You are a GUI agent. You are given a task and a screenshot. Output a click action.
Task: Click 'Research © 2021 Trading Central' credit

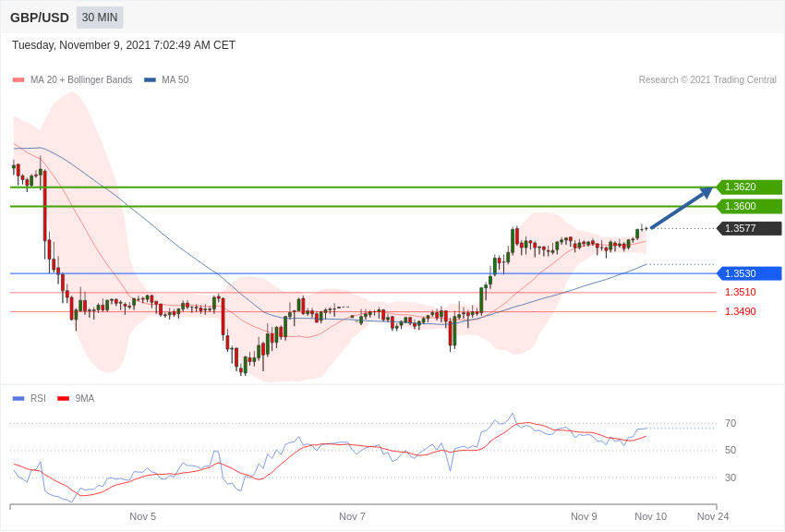point(707,79)
